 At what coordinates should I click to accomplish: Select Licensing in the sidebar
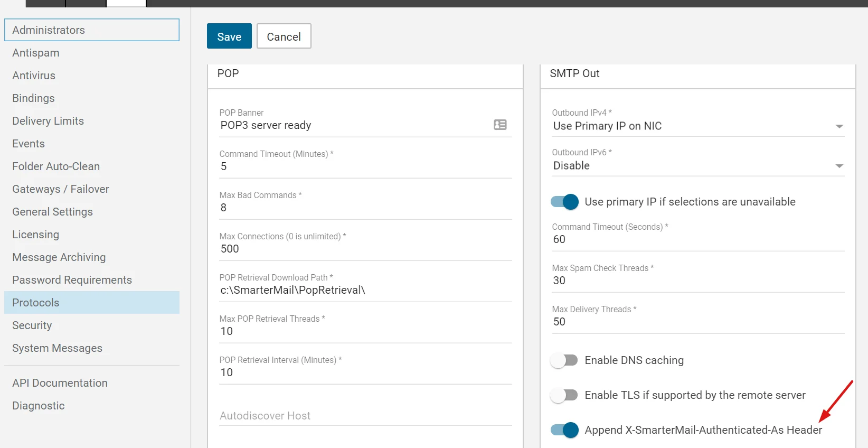tap(92, 235)
